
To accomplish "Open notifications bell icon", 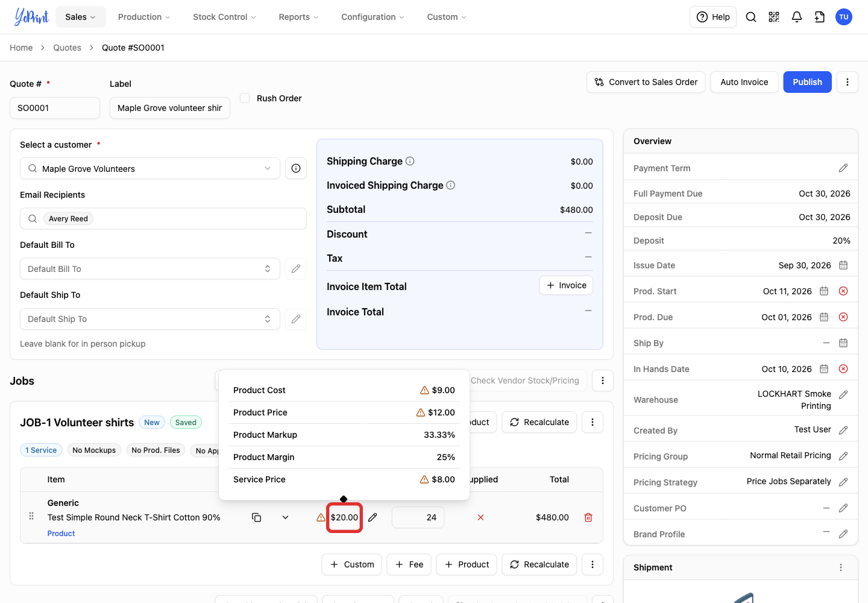I will [x=797, y=17].
